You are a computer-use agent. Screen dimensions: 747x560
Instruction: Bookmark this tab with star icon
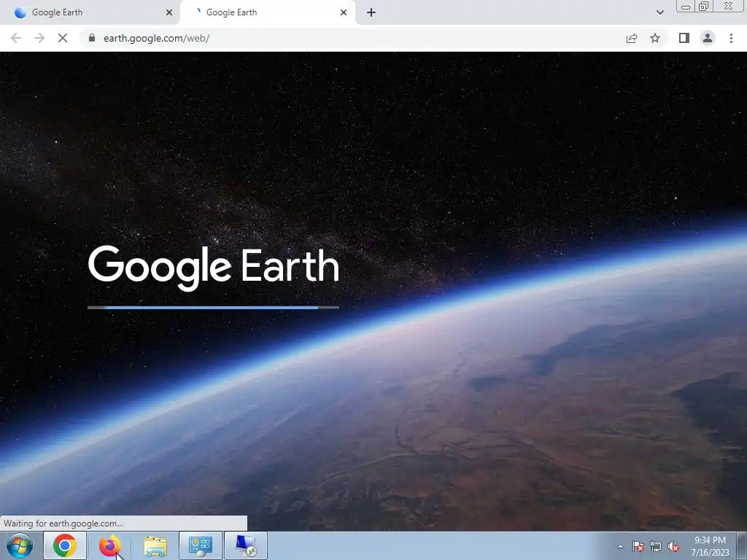pos(655,38)
